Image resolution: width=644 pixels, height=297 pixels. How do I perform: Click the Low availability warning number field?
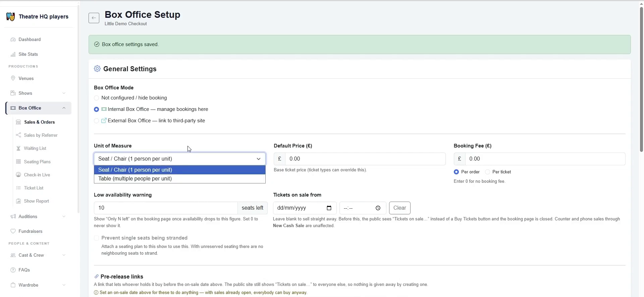coord(166,208)
